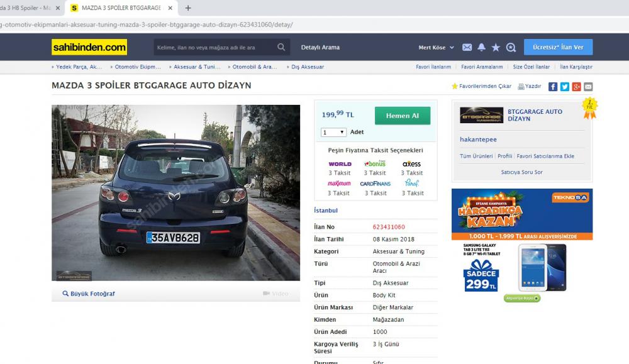629x364 pixels.
Task: Click the 1. Yıl badge ribbon
Action: [x=590, y=108]
